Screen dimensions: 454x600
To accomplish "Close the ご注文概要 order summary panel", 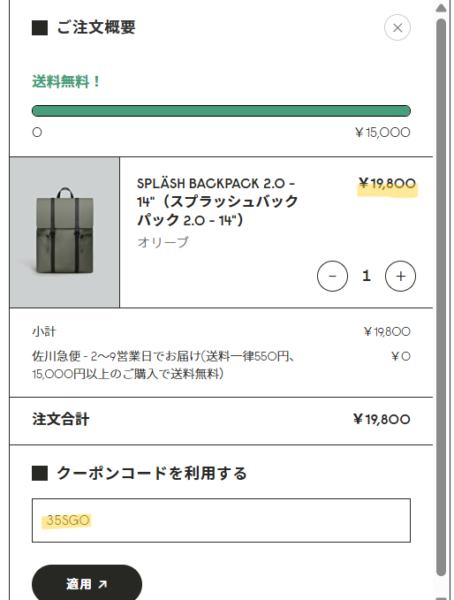I will 397,28.
